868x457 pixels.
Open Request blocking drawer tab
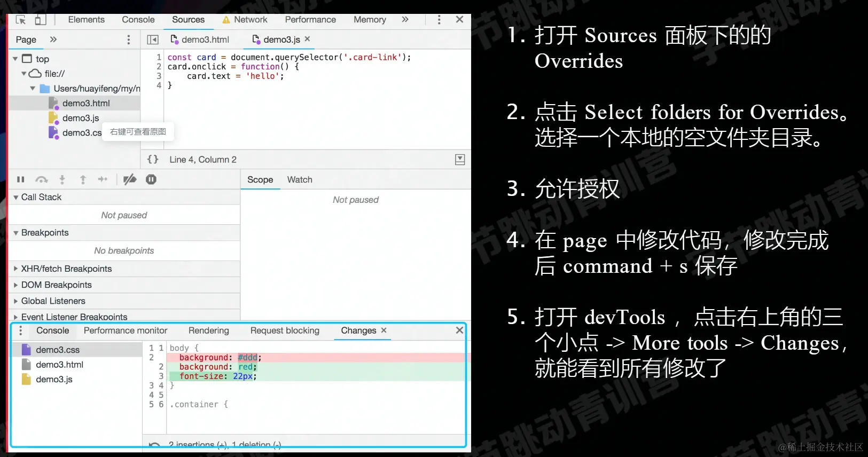(x=285, y=330)
